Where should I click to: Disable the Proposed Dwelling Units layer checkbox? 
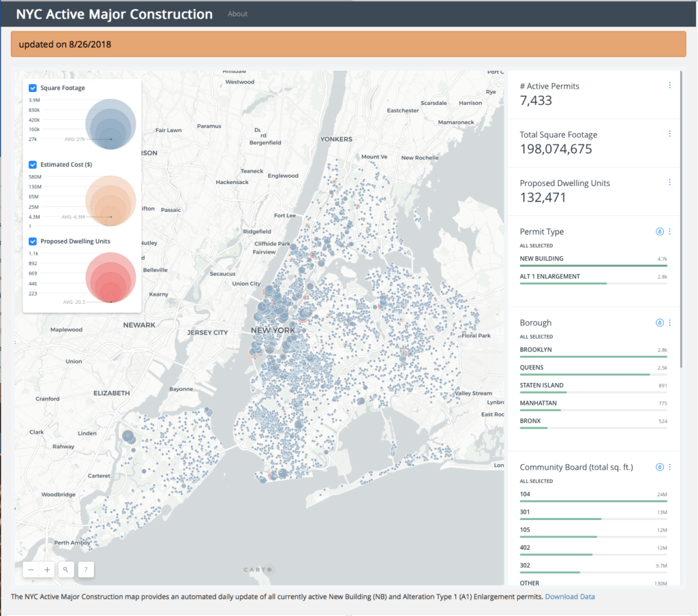33,241
